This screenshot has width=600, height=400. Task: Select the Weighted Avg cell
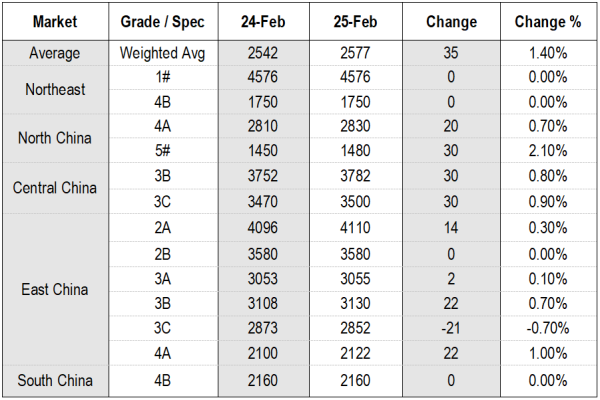pos(162,54)
